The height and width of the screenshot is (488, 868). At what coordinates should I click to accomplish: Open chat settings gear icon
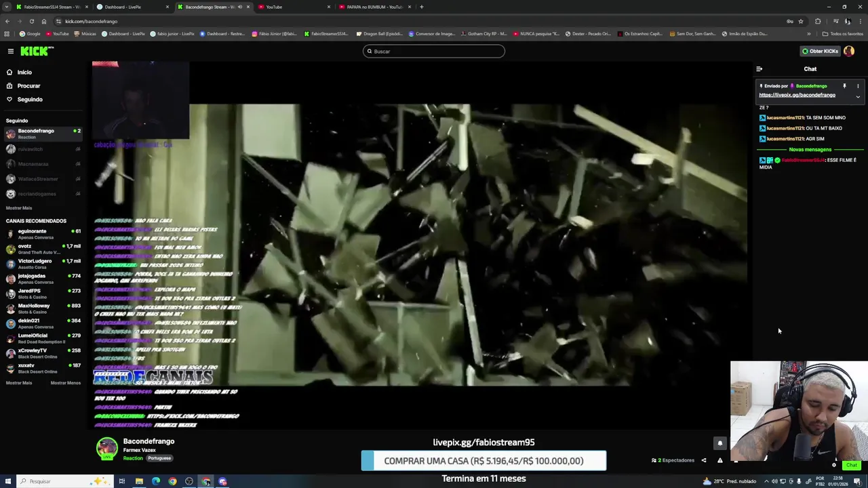tap(834, 465)
